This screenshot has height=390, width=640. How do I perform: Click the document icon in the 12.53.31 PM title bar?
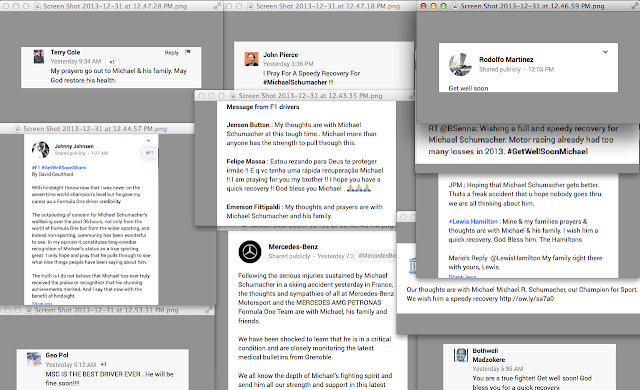29,310
